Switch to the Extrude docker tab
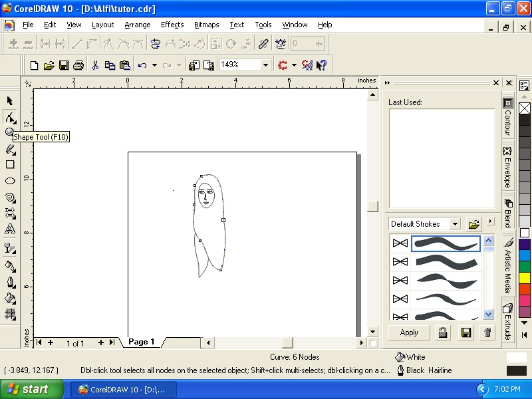This screenshot has width=532, height=399. coord(508,321)
